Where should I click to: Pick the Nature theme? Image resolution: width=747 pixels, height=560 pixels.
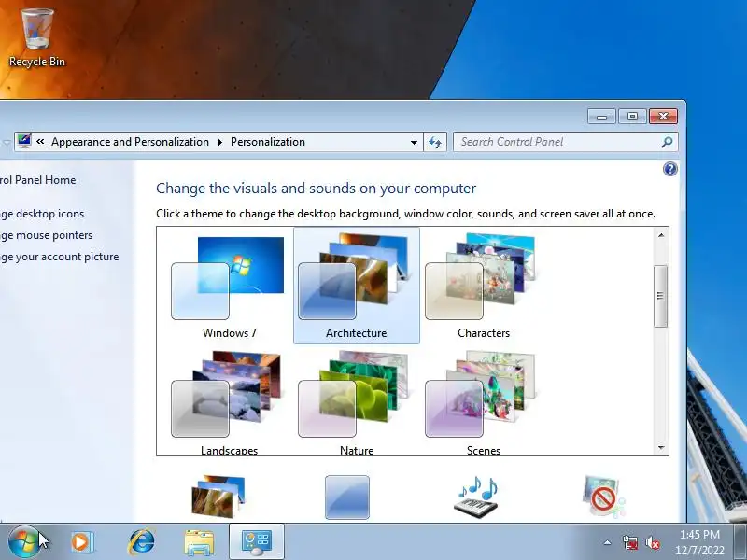tap(357, 403)
